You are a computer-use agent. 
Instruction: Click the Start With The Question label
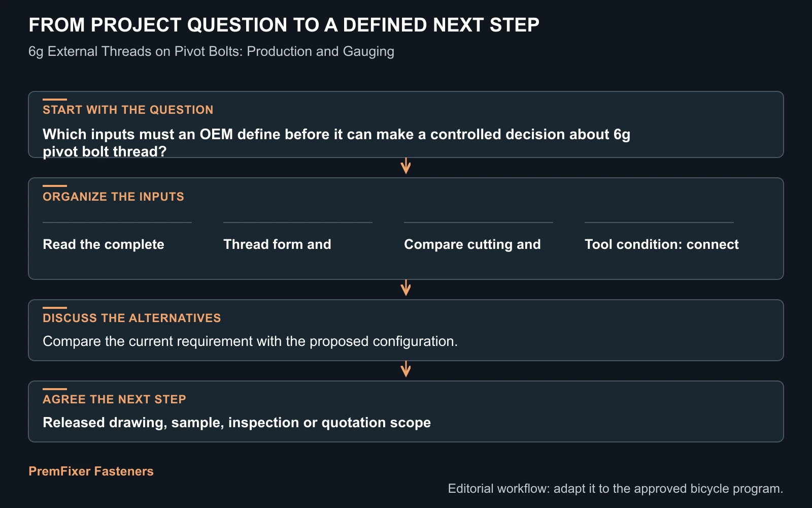click(x=128, y=110)
